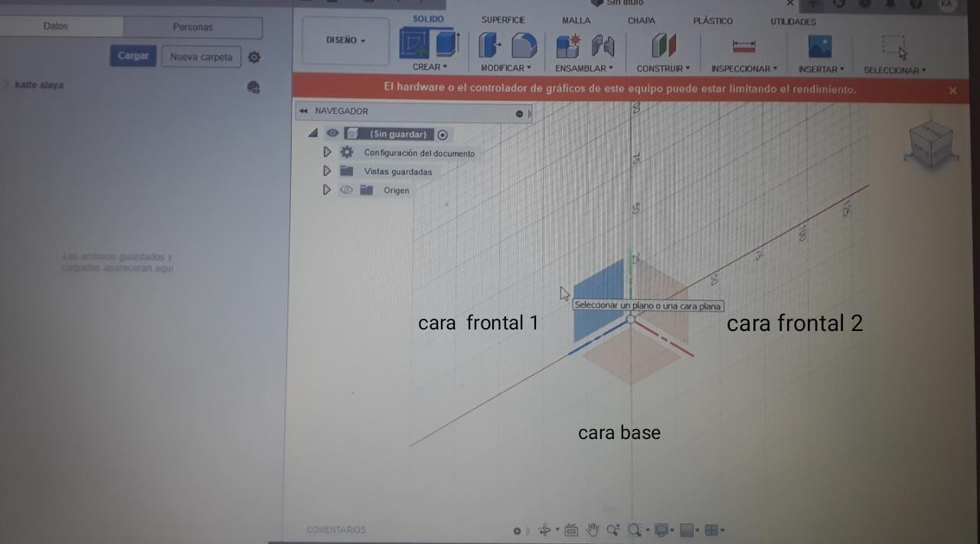980x544 pixels.
Task: Switch to the SOLIDO tab
Action: [x=428, y=18]
